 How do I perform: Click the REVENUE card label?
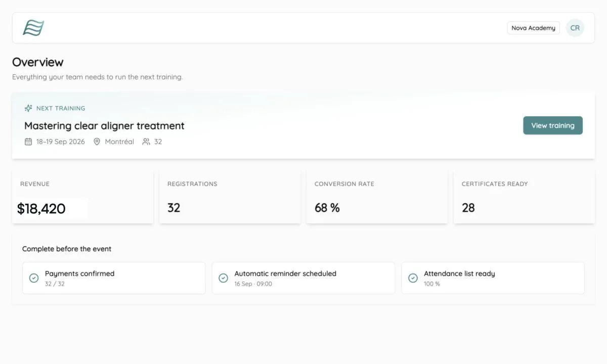click(x=35, y=184)
